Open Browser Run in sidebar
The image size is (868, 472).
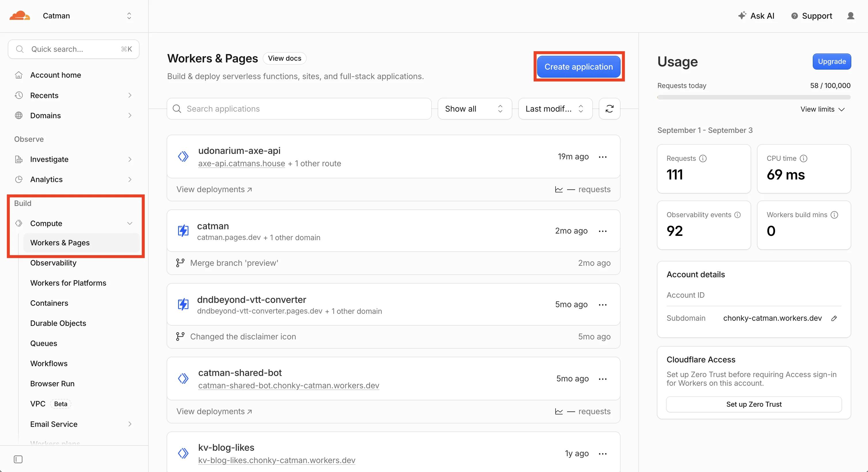tap(52, 384)
